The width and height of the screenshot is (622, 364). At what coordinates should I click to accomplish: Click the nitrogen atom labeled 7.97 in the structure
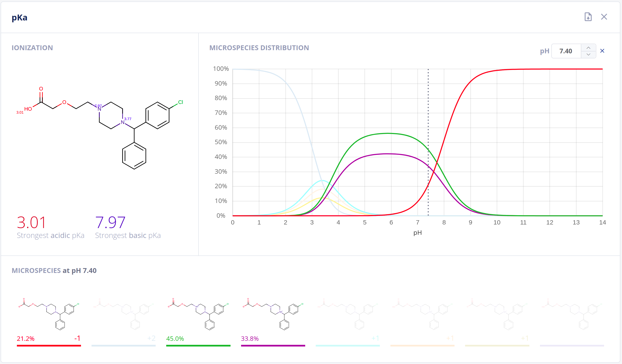coord(99,109)
